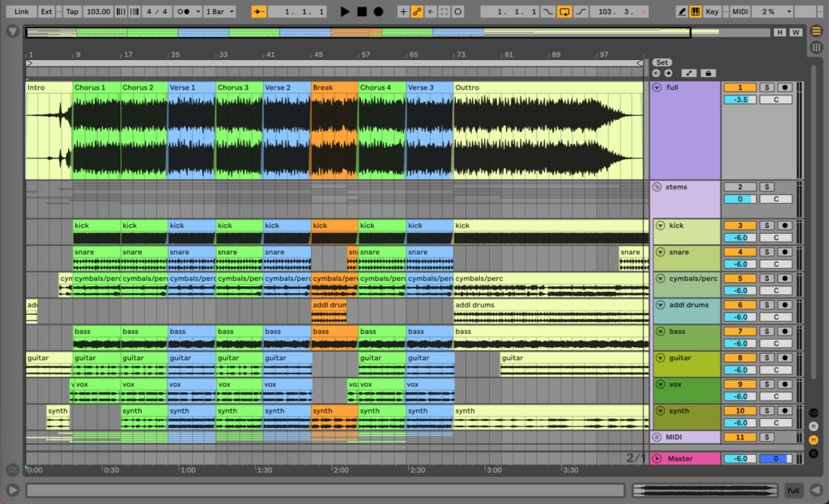This screenshot has width=829, height=504.
Task: Toggle the Ext sync button
Action: click(46, 11)
